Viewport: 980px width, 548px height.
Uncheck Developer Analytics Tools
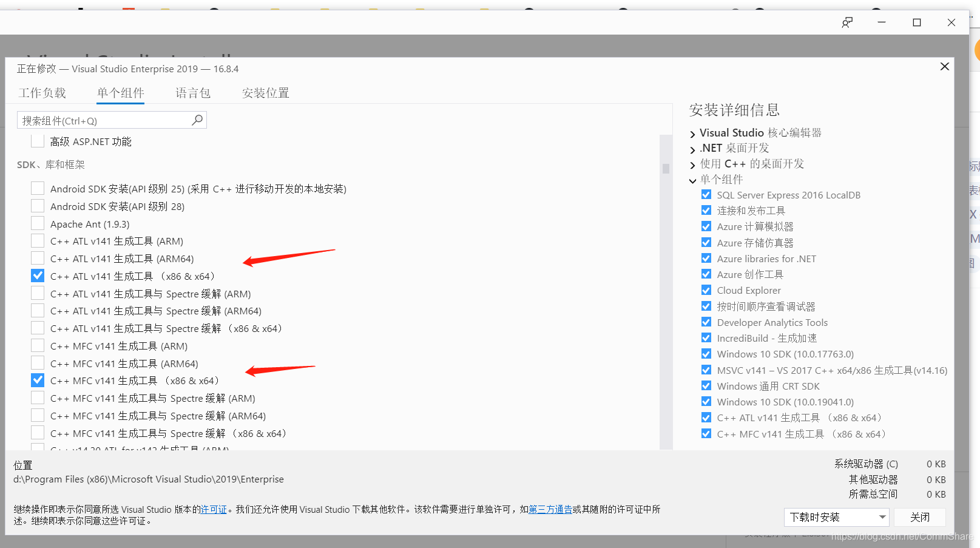[706, 322]
